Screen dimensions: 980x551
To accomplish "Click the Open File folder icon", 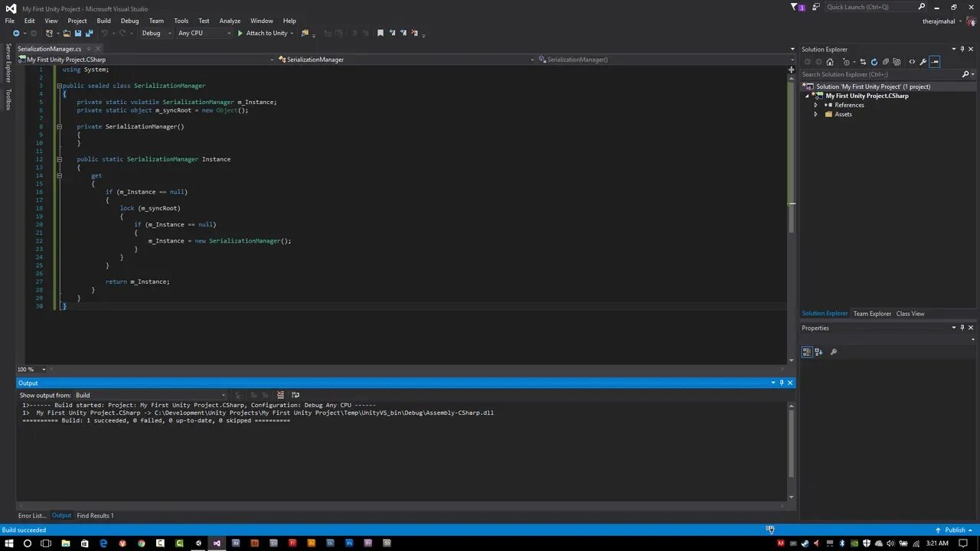I will 67,33.
